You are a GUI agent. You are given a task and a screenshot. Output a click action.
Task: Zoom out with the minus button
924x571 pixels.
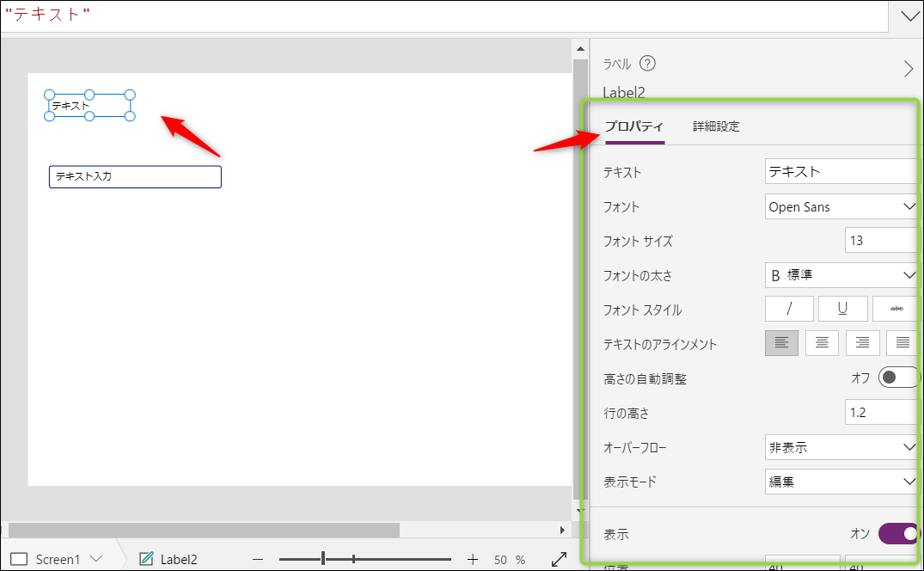[258, 559]
